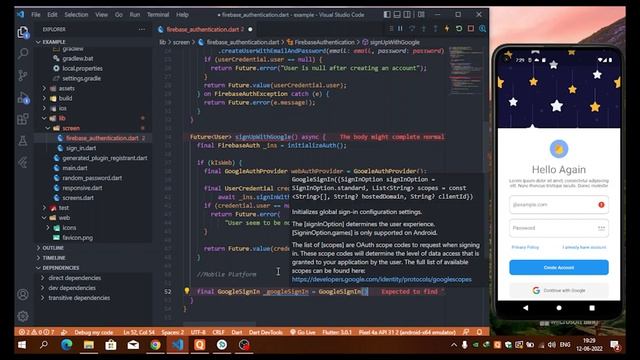Expand the icons folder
Screen dimensions: 640x360
coord(69,228)
